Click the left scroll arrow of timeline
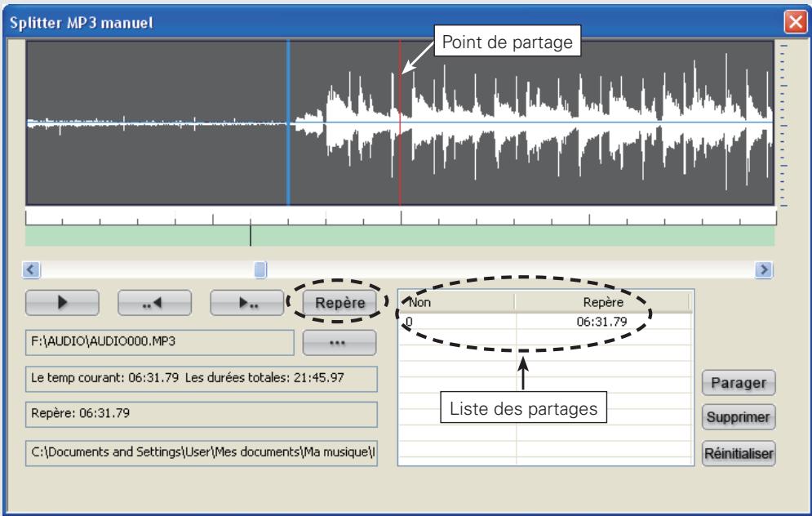 pos(31,269)
